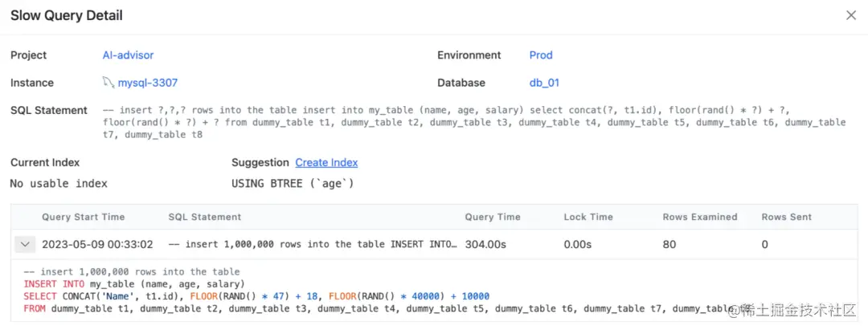The height and width of the screenshot is (330, 868).
Task: Click the No usable index text
Action: tap(59, 184)
